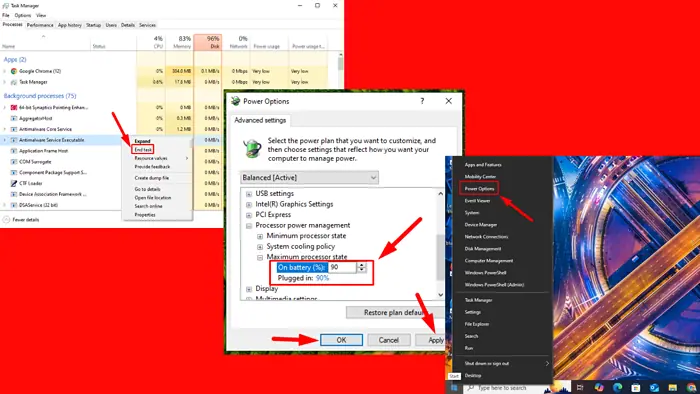Click the Power Options help question mark
This screenshot has width=700, height=394.
click(422, 101)
